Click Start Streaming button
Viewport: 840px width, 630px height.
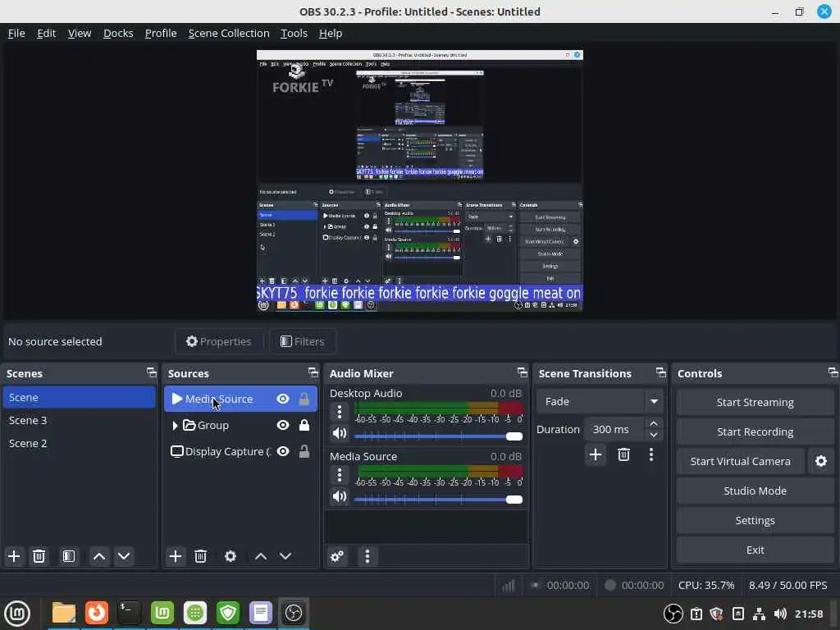click(755, 402)
